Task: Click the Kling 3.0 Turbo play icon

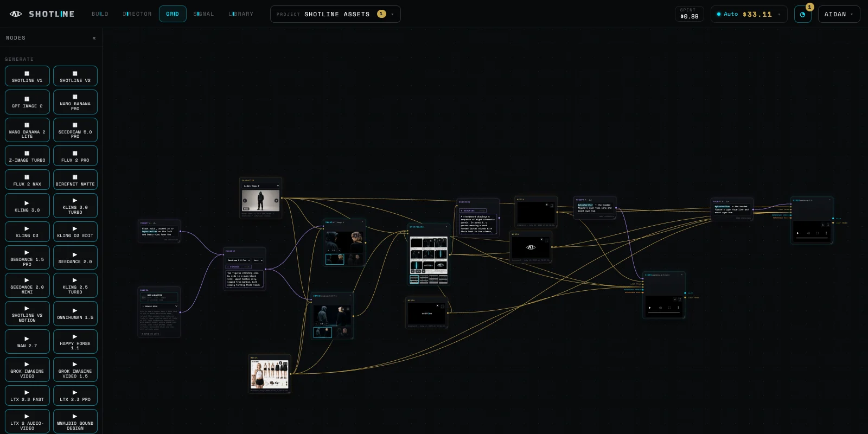Action: [x=75, y=201]
